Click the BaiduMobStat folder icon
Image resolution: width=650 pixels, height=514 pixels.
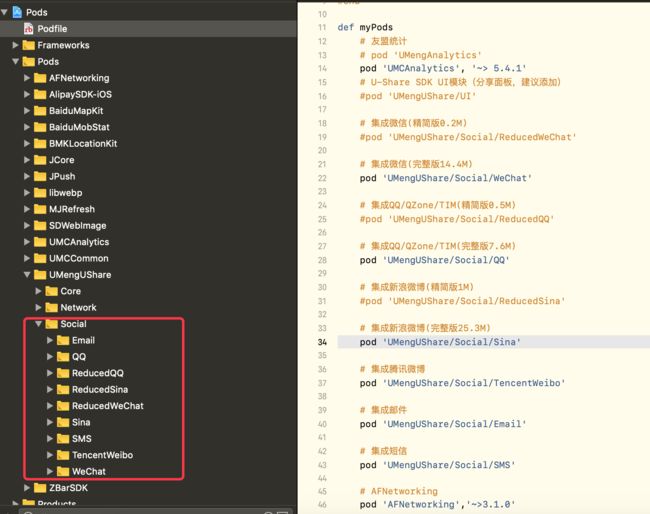click(40, 127)
